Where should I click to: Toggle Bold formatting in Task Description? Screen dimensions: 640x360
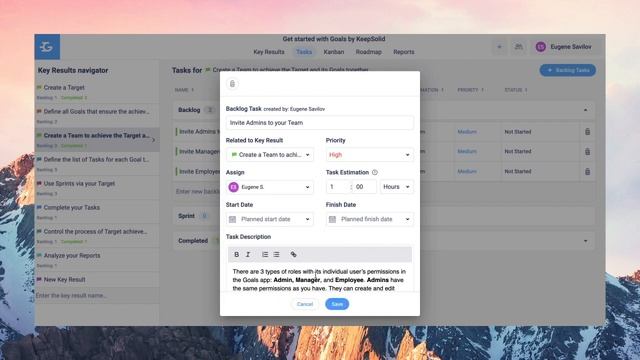click(236, 254)
